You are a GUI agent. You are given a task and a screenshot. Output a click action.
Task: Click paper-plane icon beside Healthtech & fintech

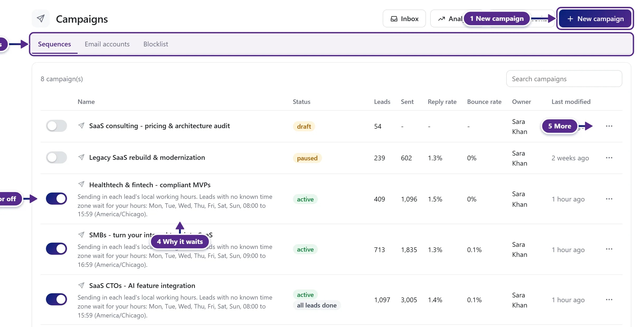81,184
